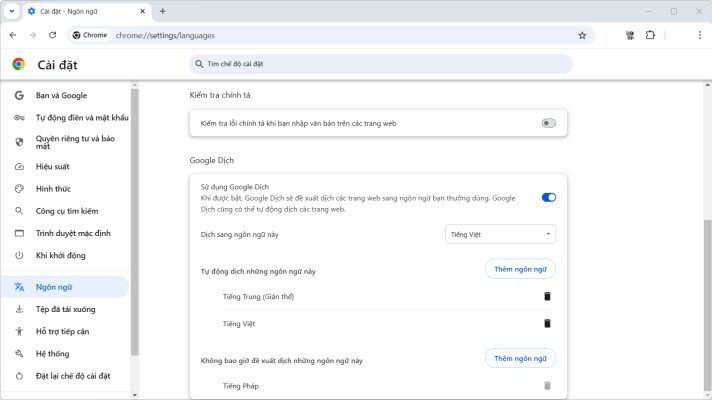This screenshot has height=400, width=712.
Task: Open the Tiếng Việt translate-to dropdown
Action: point(500,234)
